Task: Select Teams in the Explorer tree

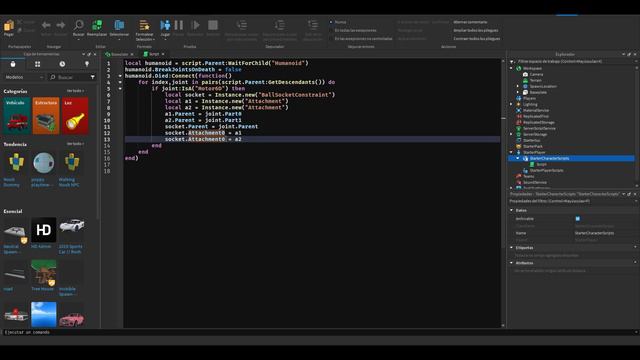Action: [525, 177]
